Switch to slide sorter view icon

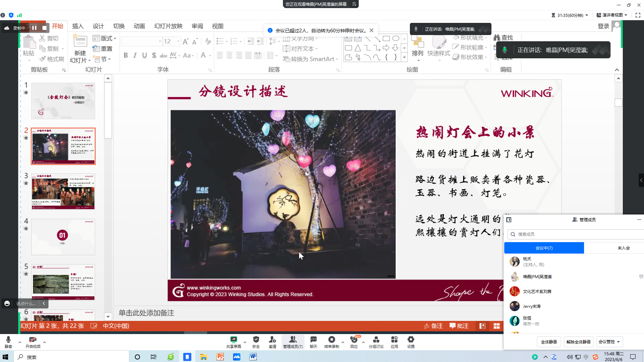click(x=496, y=326)
